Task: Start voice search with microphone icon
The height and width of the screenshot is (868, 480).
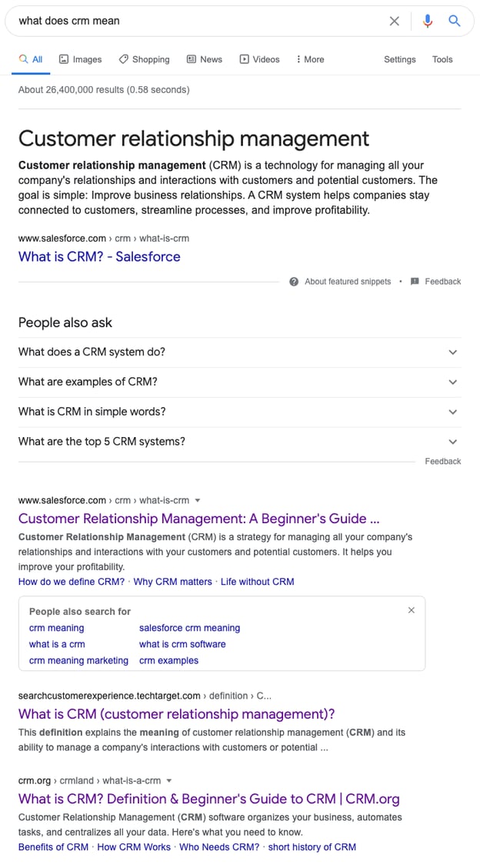Action: click(428, 22)
